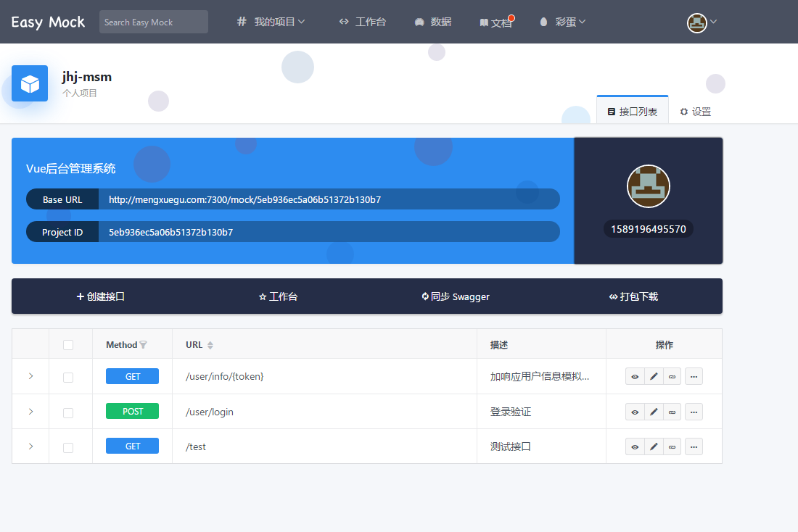The height and width of the screenshot is (532, 798).
Task: Focus the Search Easy Mock input field
Action: [x=154, y=22]
